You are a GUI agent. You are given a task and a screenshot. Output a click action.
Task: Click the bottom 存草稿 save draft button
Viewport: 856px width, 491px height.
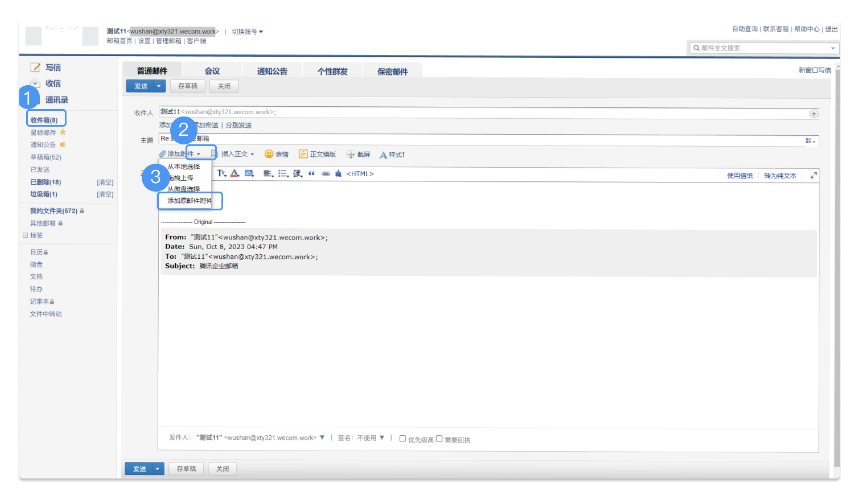coord(186,468)
